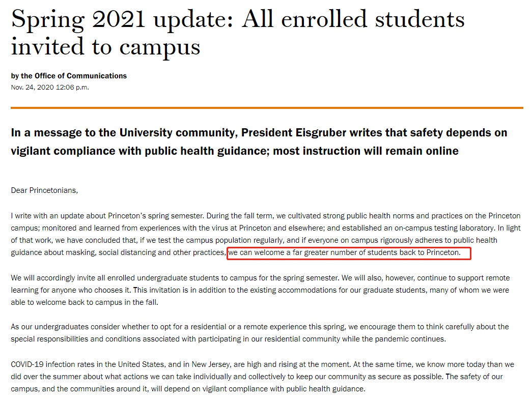This screenshot has height=399, width=532.
Task: Click the 'Nov. 24, 2020 12:06 p.m.' timestamp
Action: coord(50,88)
